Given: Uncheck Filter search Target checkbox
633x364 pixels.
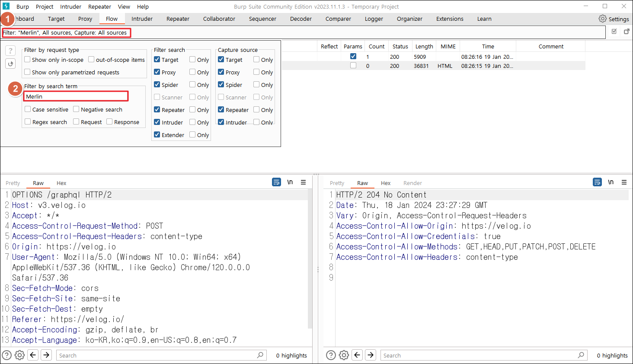Looking at the screenshot, I should [157, 59].
